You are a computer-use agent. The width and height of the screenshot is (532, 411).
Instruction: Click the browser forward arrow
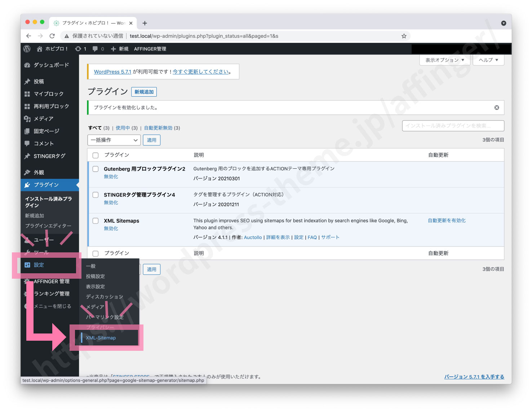tap(40, 36)
